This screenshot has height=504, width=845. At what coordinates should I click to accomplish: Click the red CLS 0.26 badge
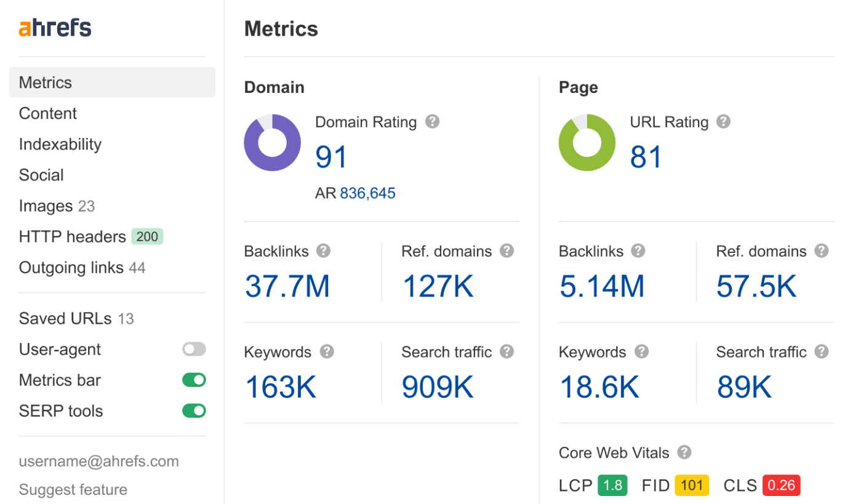(781, 486)
